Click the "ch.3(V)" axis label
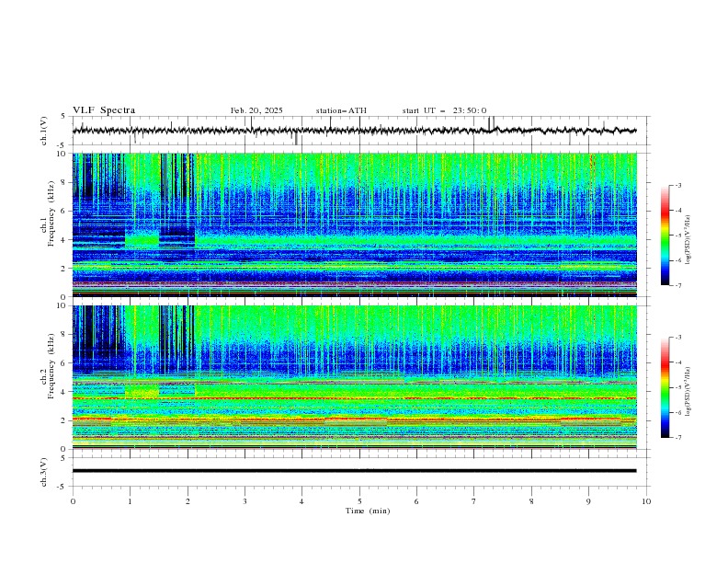This screenshot has height=563, width=728. 44,472
